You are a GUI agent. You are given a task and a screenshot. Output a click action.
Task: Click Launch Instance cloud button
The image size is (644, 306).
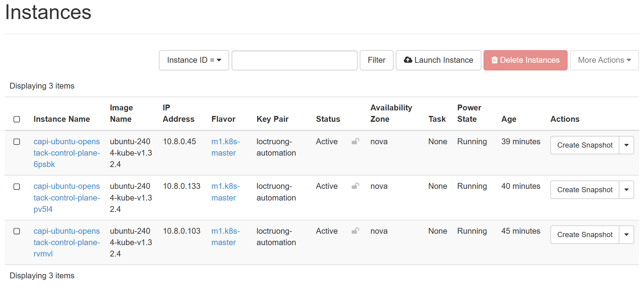pos(438,60)
